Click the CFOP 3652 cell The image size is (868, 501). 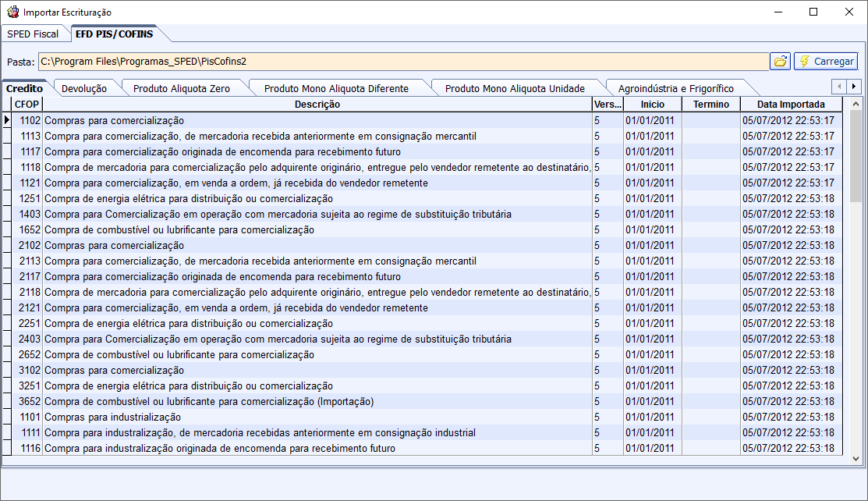pyautogui.click(x=27, y=401)
